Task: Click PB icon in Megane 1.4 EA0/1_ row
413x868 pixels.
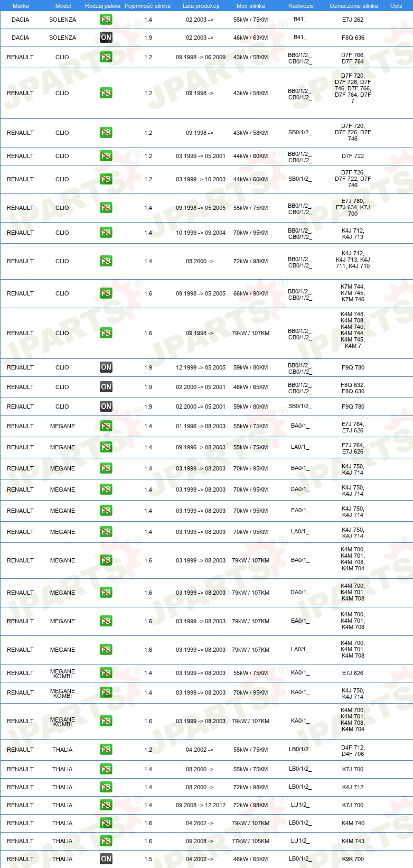Action: (x=106, y=511)
